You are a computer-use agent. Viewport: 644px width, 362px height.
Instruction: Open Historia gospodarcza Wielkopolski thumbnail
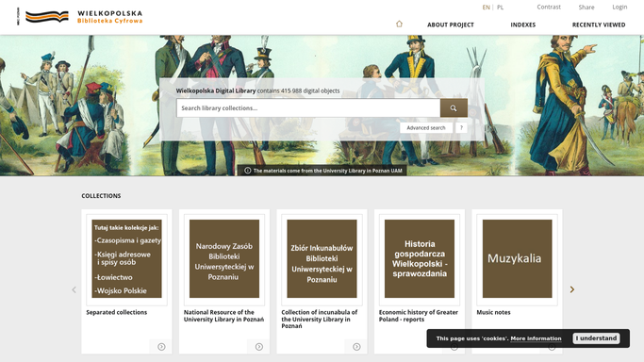pos(420,258)
